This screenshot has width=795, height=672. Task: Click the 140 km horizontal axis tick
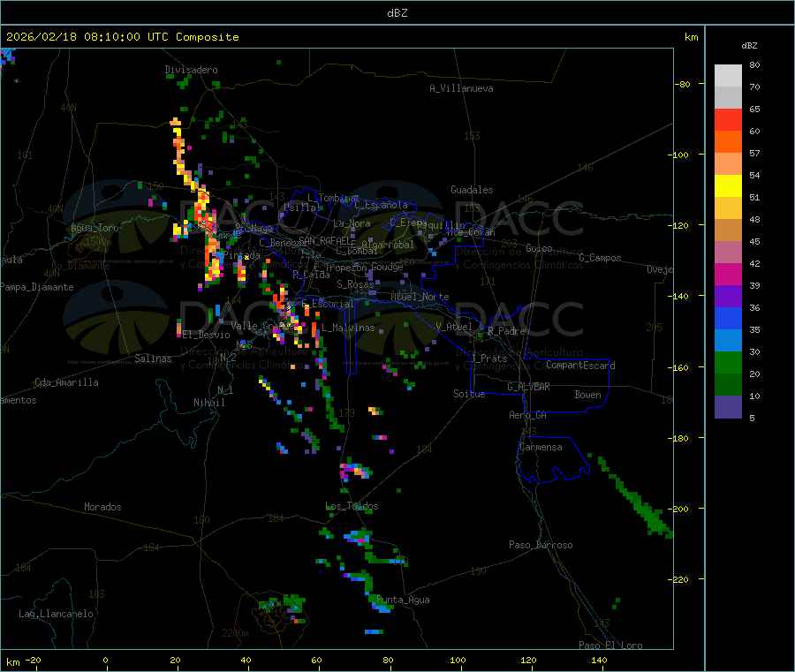tap(599, 660)
